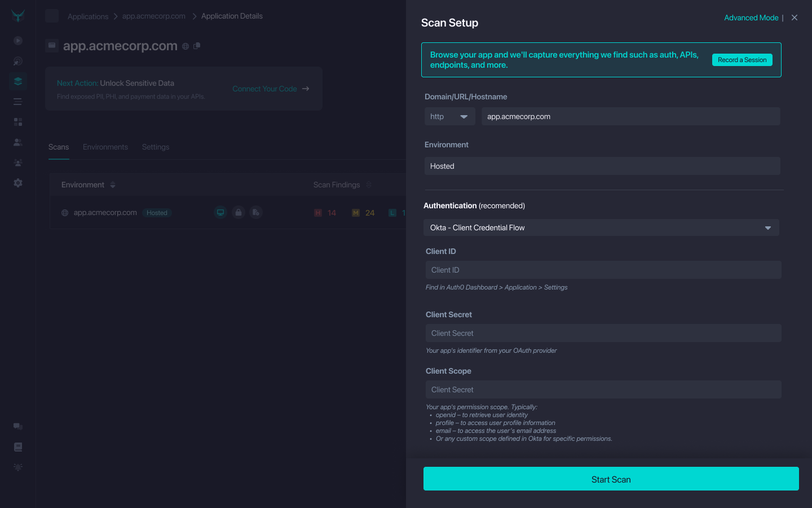Select the grid/apps icon in the sidebar
Image resolution: width=812 pixels, height=508 pixels.
17,121
